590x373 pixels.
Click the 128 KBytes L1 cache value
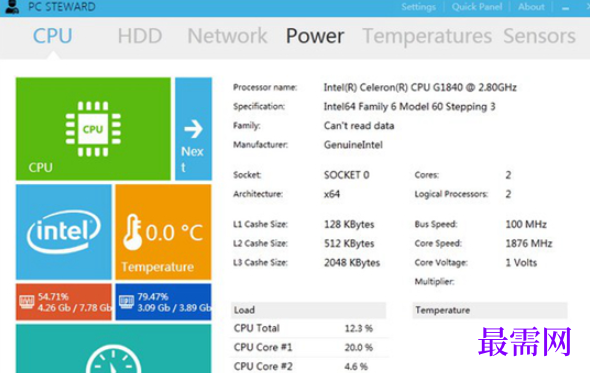(349, 224)
